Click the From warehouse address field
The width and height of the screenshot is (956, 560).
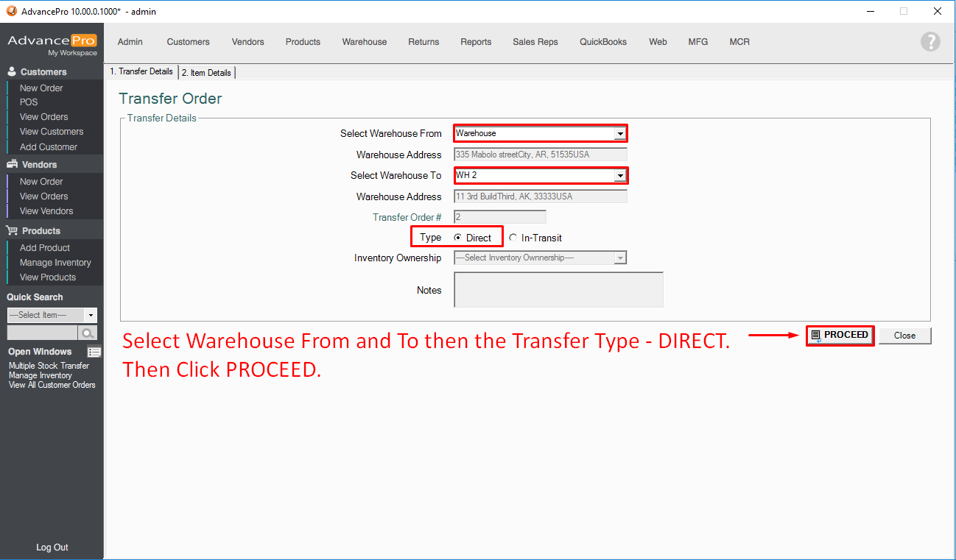point(541,155)
